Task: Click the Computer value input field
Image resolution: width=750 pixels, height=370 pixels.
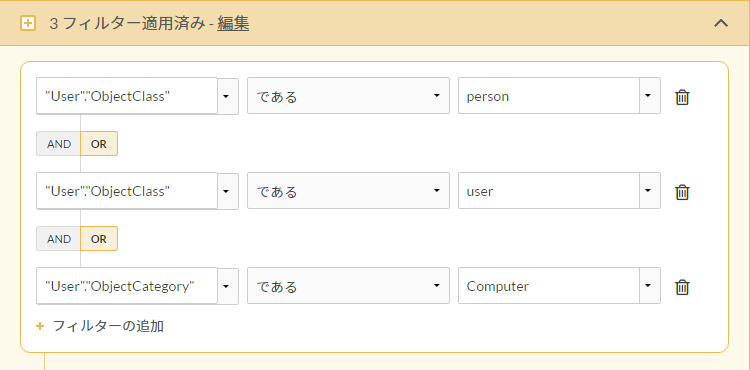Action: 549,286
